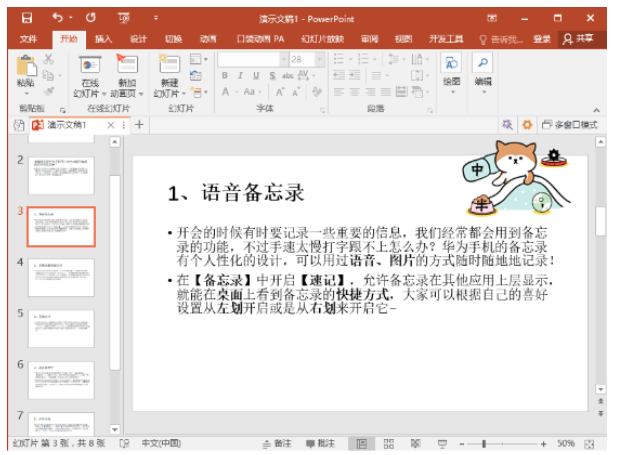
Task: Start slideshow from beginning icon in title bar
Action: [x=123, y=18]
